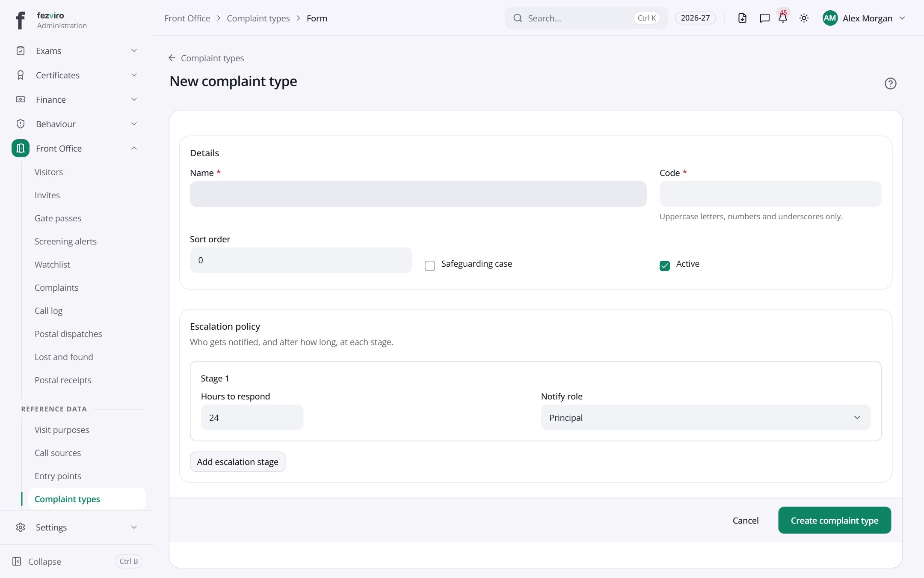Toggle the light/dark theme sun icon

click(x=804, y=18)
